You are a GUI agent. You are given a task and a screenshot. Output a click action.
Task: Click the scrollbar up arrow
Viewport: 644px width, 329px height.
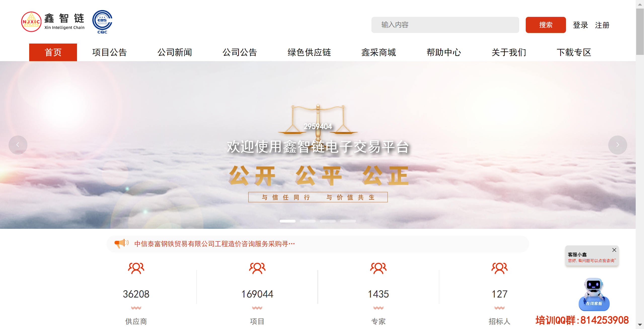click(x=640, y=4)
